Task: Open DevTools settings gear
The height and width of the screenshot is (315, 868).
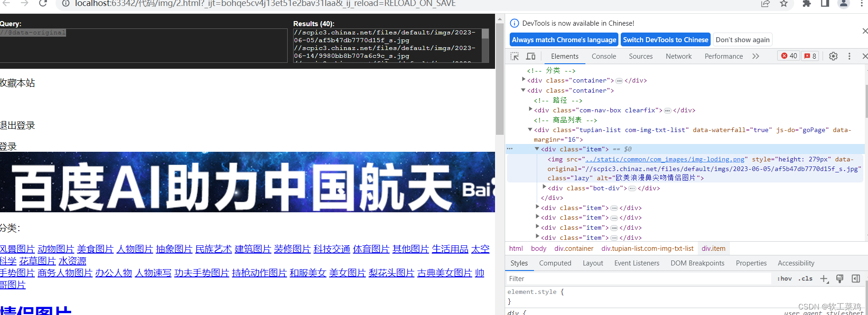Action: 833,56
